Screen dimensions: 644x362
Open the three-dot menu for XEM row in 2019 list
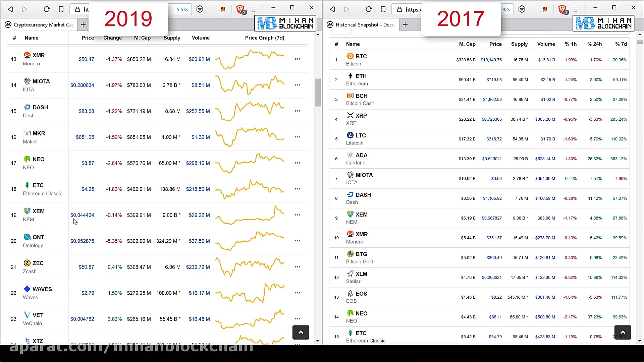tap(298, 215)
